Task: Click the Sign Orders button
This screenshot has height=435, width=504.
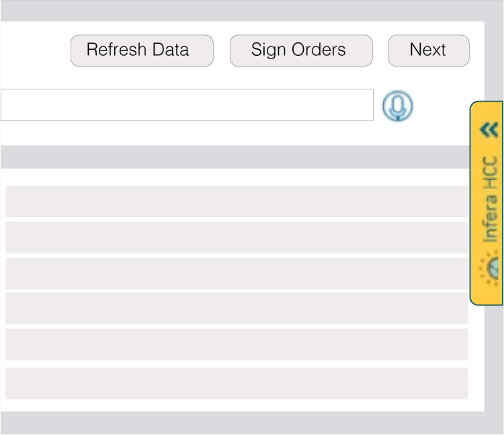Action: pyautogui.click(x=300, y=50)
